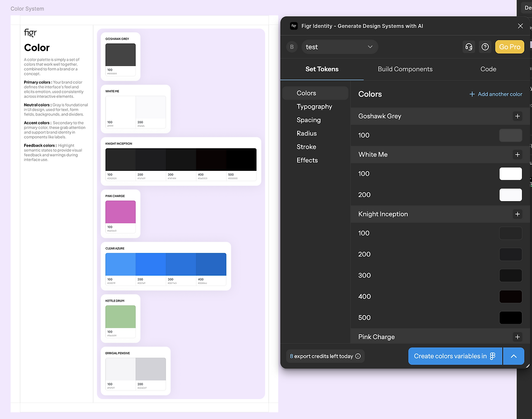Viewport: 532px width, 419px height.
Task: Select the Kettle Drum green swatch on canvas
Action: click(121, 317)
